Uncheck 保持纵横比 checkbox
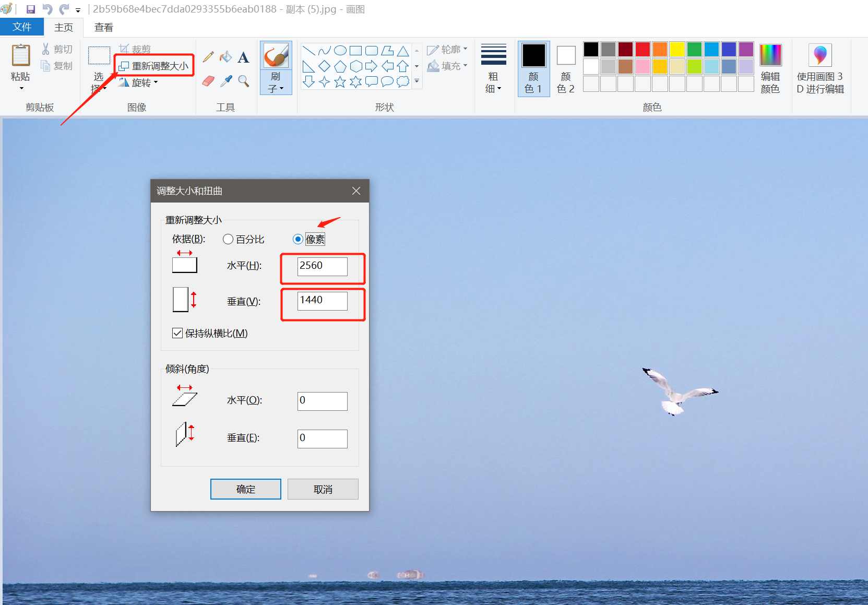Viewport: 868px width, 605px height. point(177,333)
